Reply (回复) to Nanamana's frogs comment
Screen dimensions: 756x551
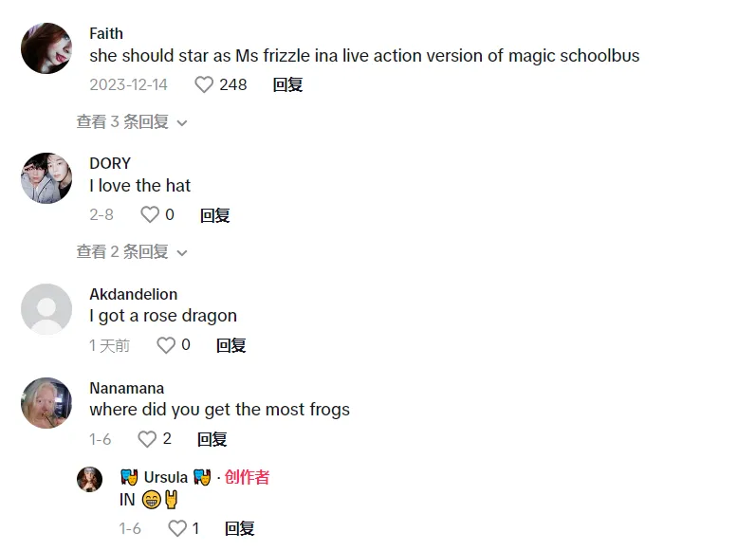click(212, 439)
